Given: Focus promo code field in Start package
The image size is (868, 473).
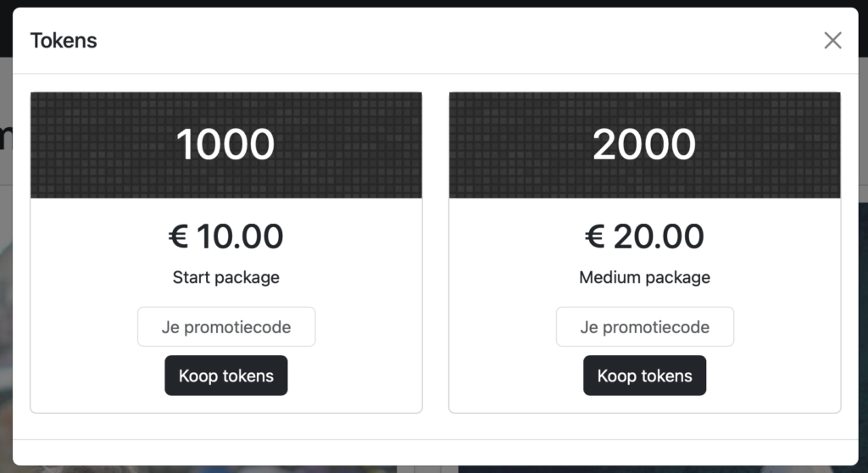Looking at the screenshot, I should click(x=226, y=327).
